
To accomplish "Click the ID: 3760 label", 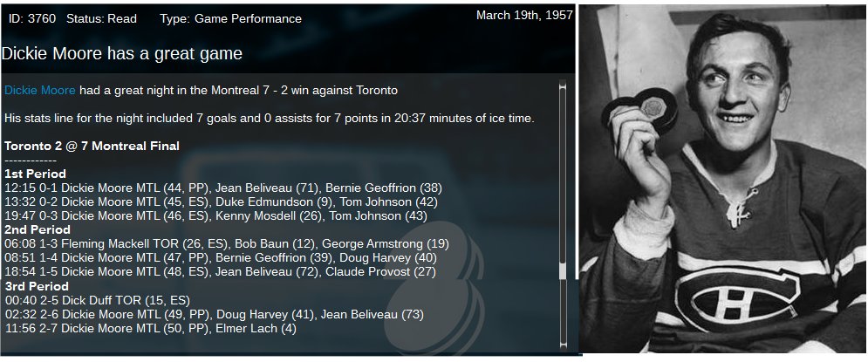I will [x=32, y=18].
